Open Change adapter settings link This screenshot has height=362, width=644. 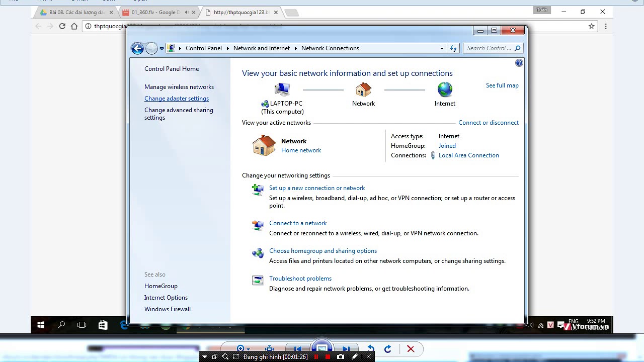pyautogui.click(x=177, y=99)
